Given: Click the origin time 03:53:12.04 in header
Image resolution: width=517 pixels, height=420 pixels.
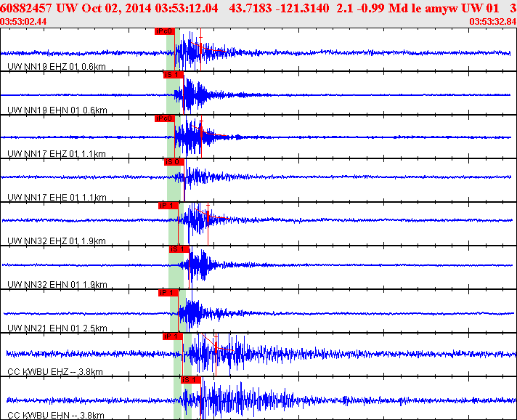Looking at the screenshot, I should click(x=187, y=8).
